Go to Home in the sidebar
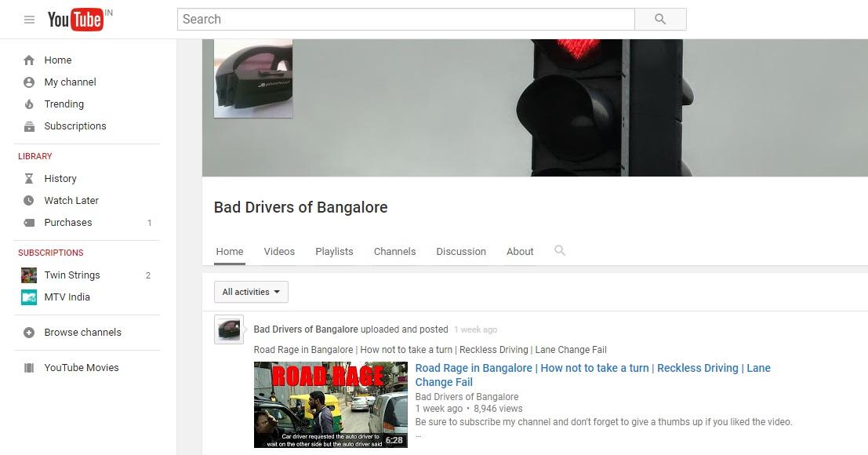Screen dimensions: 868x455 (57, 60)
